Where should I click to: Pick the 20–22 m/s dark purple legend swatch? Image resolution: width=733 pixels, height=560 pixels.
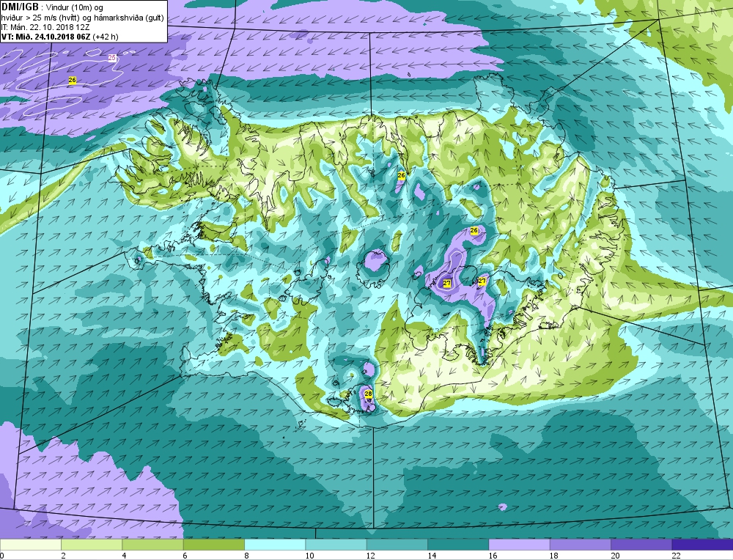[x=641, y=545]
